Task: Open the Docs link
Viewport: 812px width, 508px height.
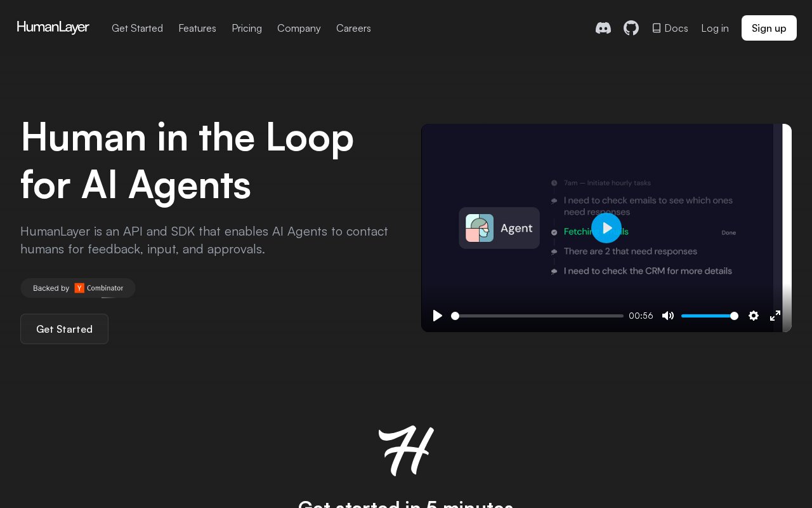Action: (670, 28)
